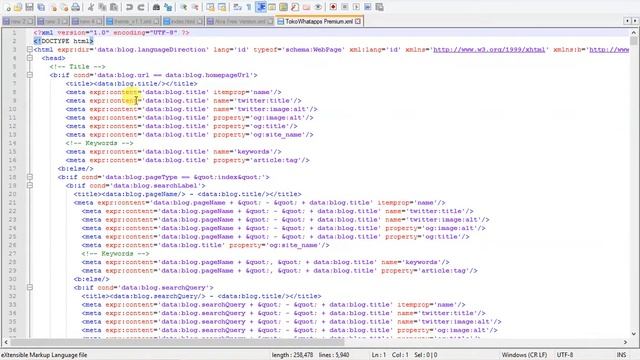Click the vertical scrollbar thumb
Image resolution: width=640 pixels, height=360 pixels.
tap(633, 40)
